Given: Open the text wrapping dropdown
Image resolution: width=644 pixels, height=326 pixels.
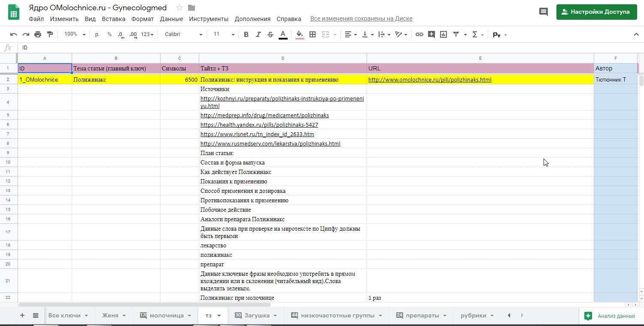Looking at the screenshot, I should (x=384, y=35).
